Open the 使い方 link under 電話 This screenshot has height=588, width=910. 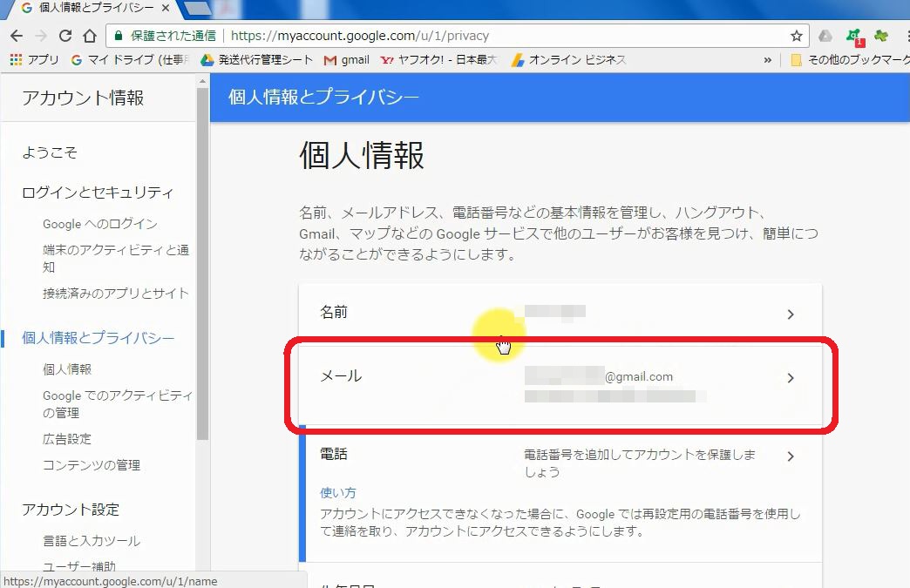point(338,493)
